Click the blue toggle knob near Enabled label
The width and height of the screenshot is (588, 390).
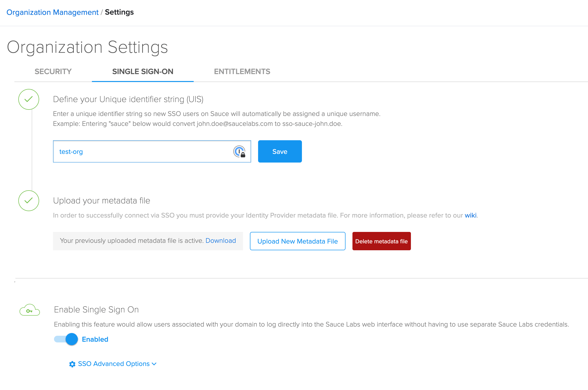[x=72, y=339]
